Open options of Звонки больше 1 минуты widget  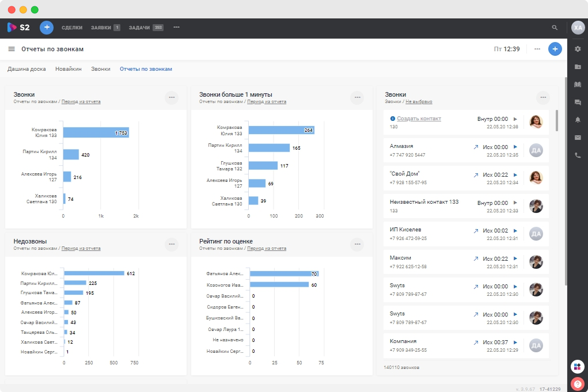[358, 97]
